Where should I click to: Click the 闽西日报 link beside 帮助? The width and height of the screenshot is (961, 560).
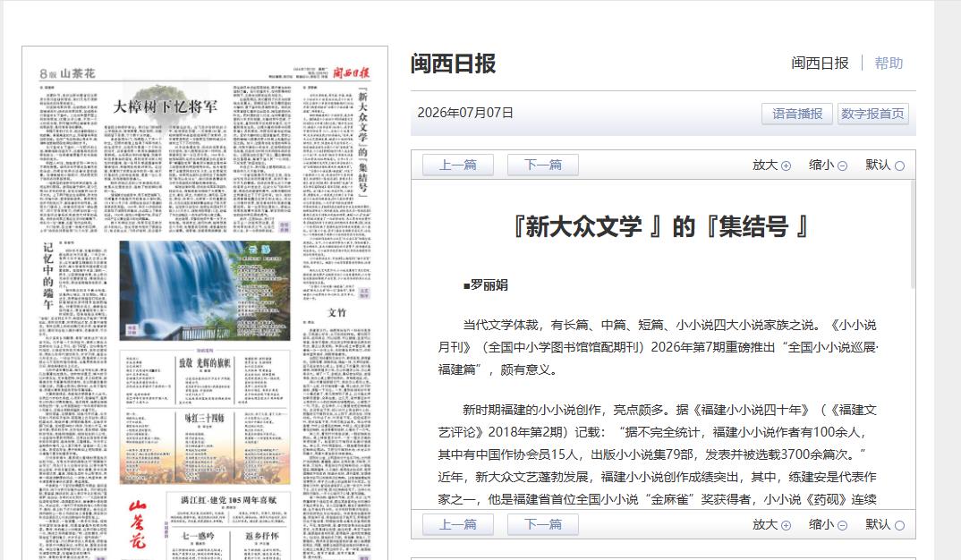[820, 64]
